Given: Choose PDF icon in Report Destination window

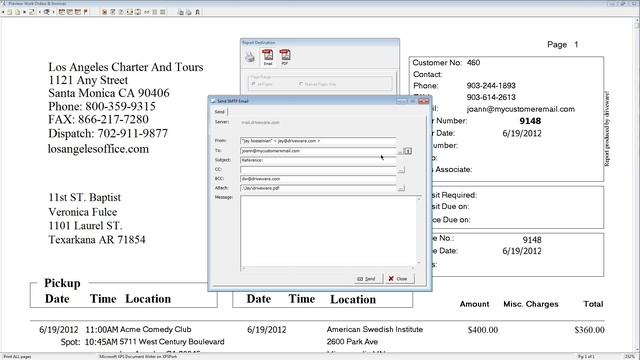Looking at the screenshot, I should coord(285,57).
